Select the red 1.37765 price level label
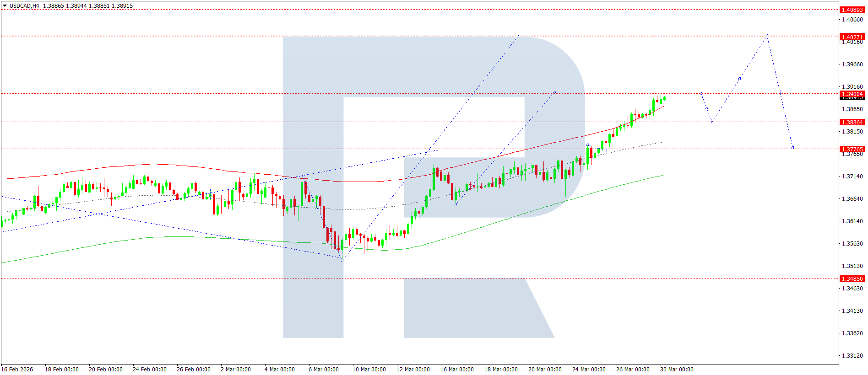Screen dimensions: 868x375 click(852, 149)
